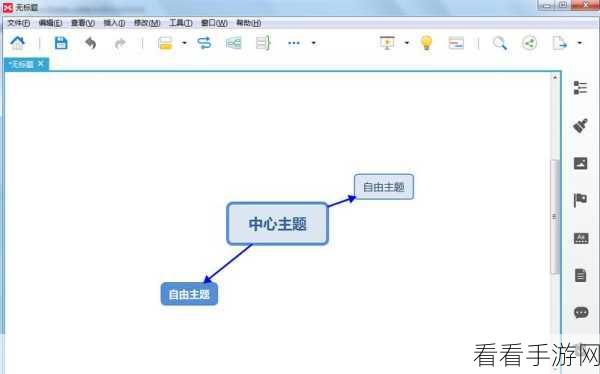Open the 编辑 menu

[51, 23]
